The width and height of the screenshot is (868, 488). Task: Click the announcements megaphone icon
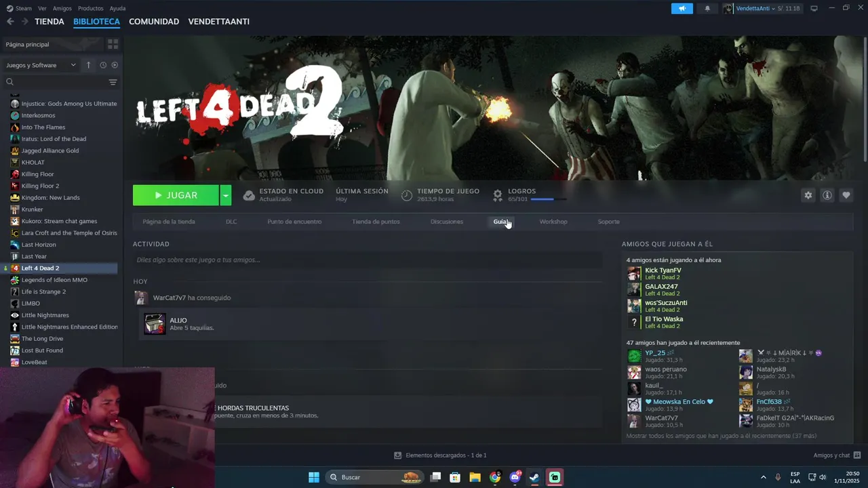[x=682, y=8]
